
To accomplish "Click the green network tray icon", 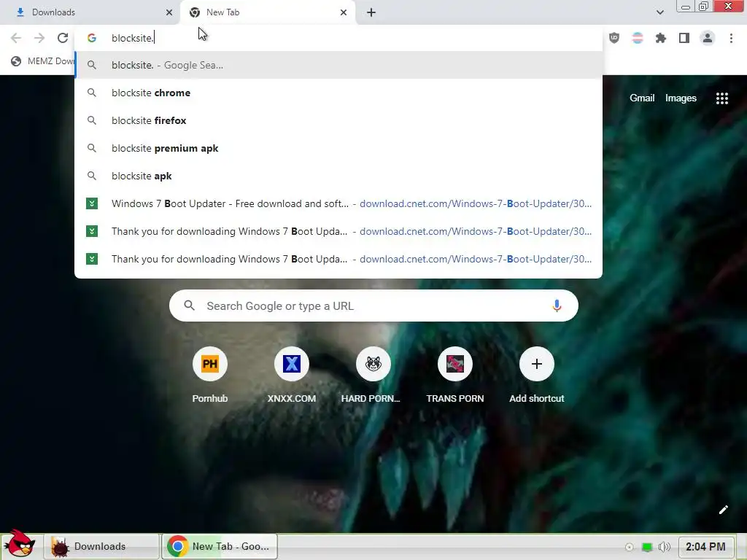I will (647, 547).
